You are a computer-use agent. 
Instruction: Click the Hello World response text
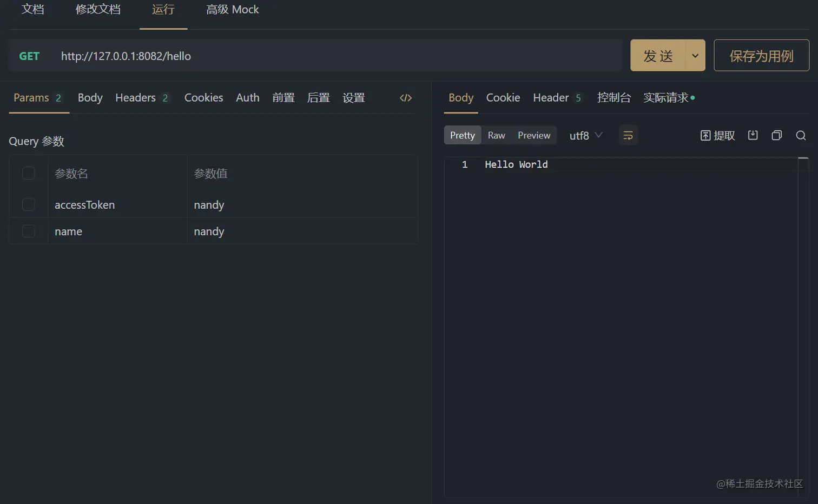[x=516, y=164]
